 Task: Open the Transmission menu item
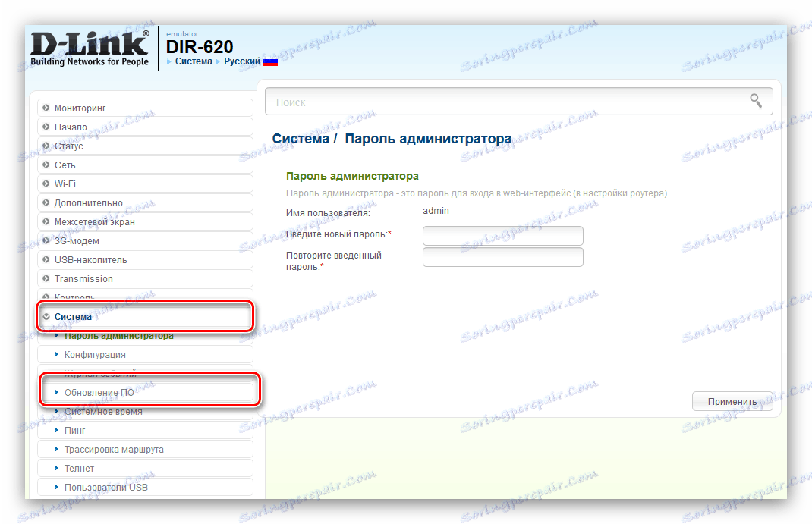pos(145,278)
